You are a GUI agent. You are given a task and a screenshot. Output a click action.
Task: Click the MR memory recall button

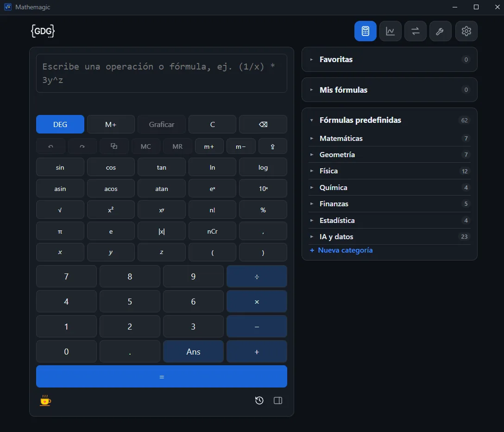point(177,146)
